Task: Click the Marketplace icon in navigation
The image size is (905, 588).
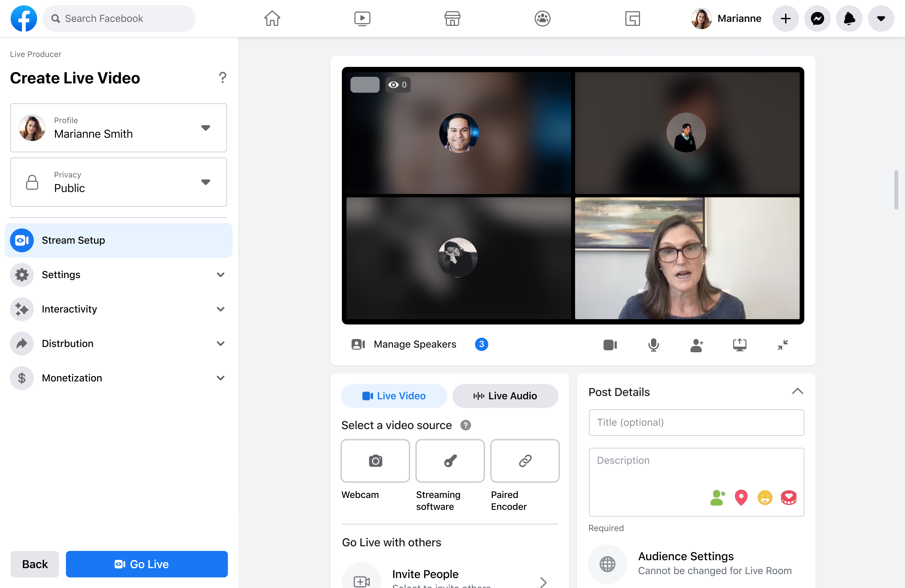Action: [452, 18]
